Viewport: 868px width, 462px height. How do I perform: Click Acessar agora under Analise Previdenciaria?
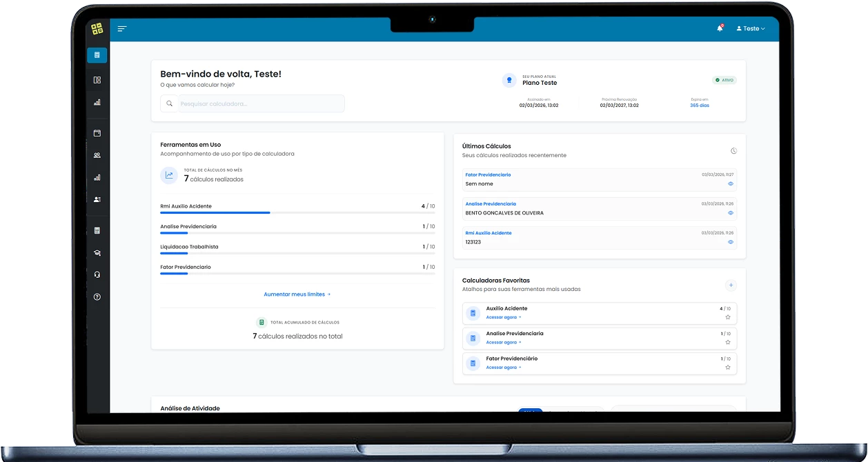504,342
